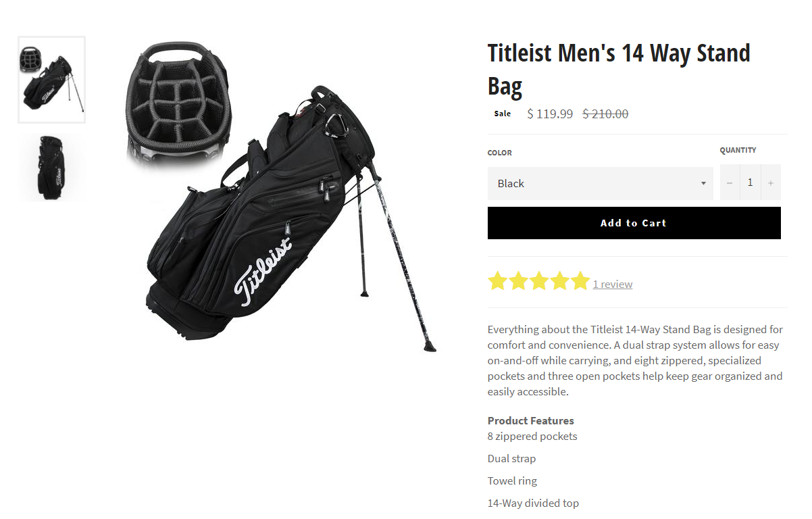The image size is (812, 519).
Task: Click the product title Titleist Men's 14 Way Stand Bag
Action: (619, 70)
